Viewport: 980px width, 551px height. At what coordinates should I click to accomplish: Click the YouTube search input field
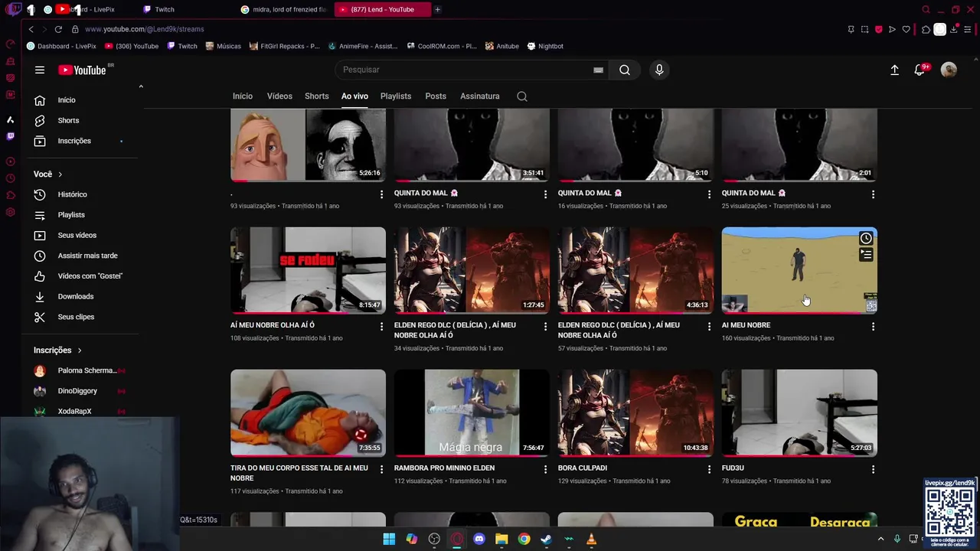pyautogui.click(x=467, y=70)
